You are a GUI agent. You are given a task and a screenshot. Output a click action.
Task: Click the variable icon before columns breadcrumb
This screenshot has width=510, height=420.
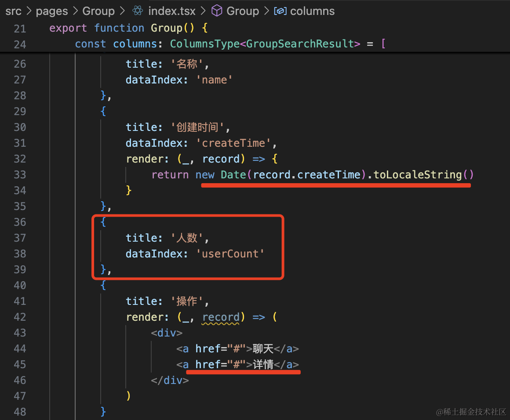[280, 11]
